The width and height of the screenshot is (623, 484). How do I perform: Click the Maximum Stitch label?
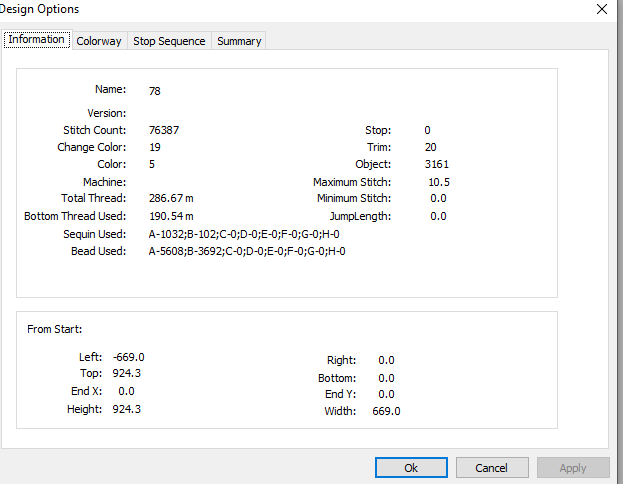352,182
